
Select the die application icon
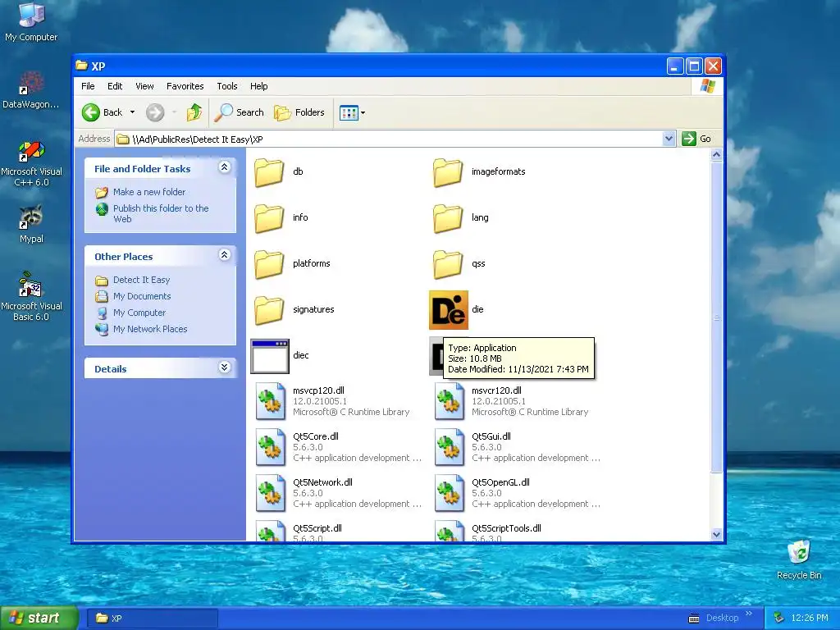click(449, 310)
